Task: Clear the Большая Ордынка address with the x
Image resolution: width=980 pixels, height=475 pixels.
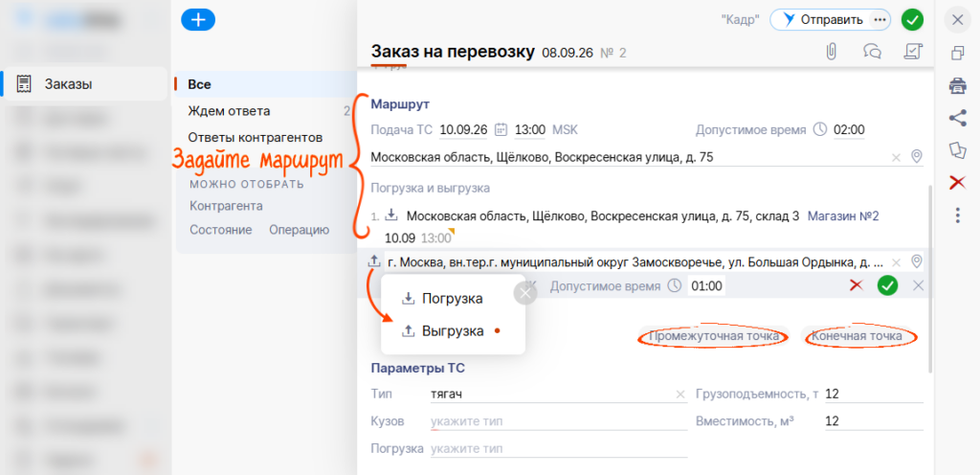Action: tap(896, 262)
